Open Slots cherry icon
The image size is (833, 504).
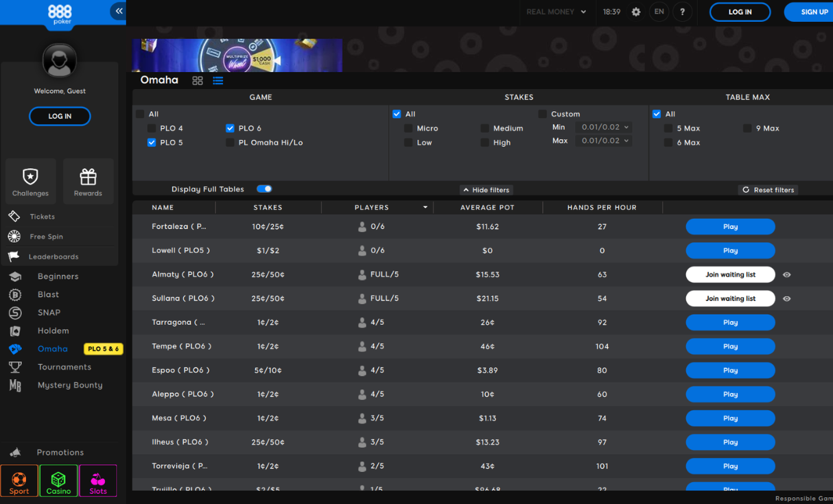click(x=98, y=481)
